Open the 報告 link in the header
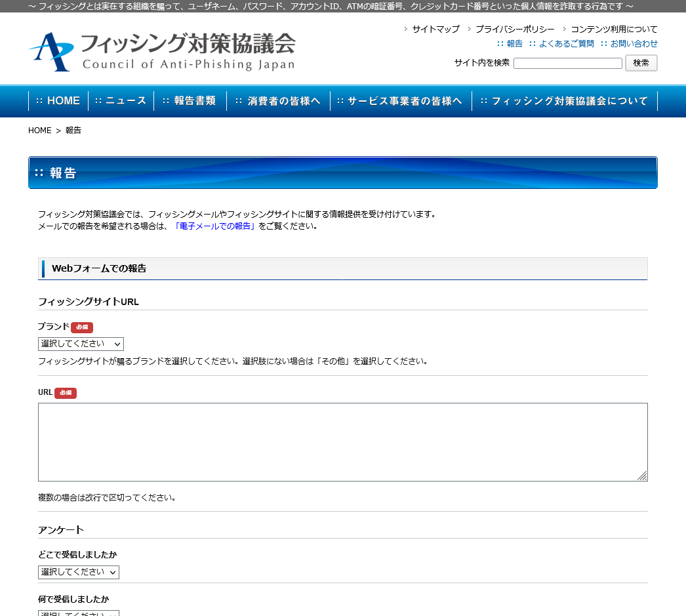This screenshot has width=686, height=616. click(x=514, y=44)
